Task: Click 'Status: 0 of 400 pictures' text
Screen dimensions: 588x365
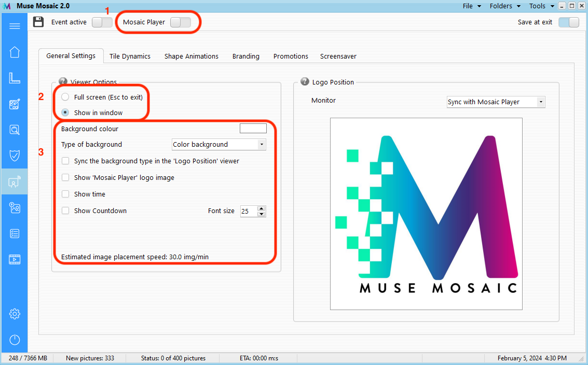Action: (x=173, y=358)
